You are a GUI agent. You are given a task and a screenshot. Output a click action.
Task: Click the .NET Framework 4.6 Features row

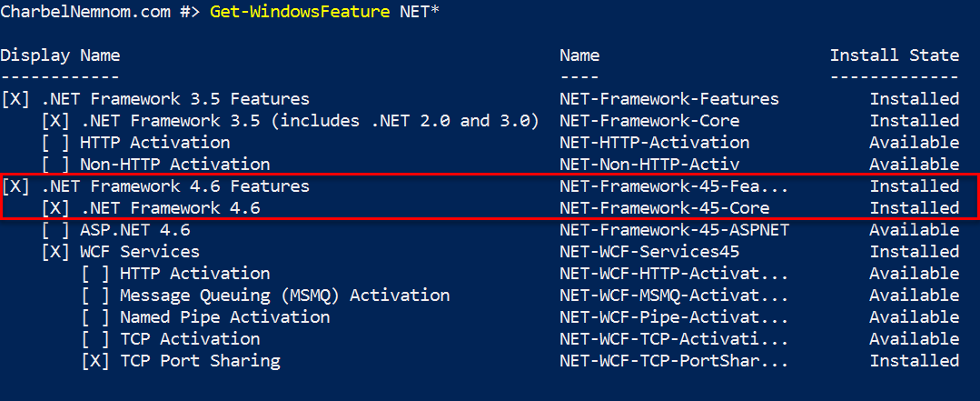click(489, 186)
